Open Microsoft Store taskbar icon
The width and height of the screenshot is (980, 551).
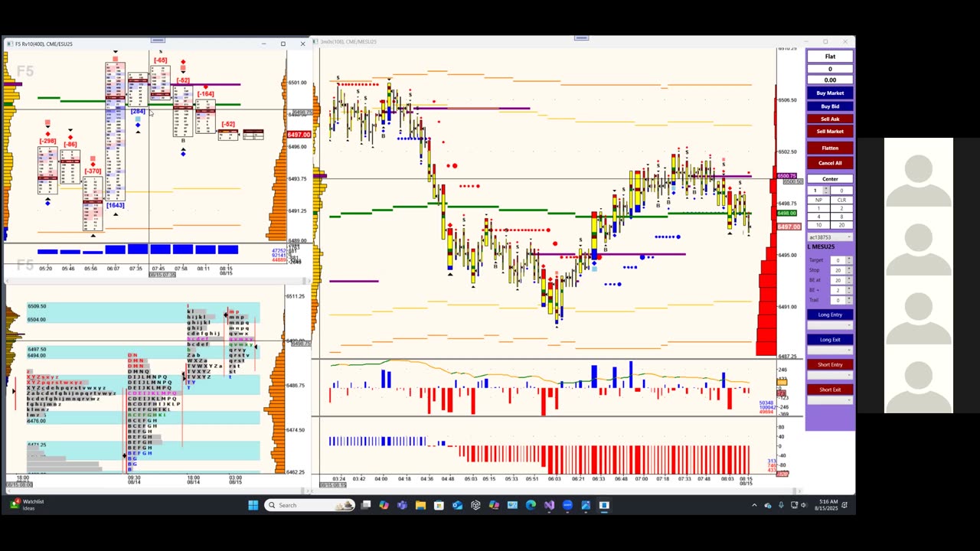439,505
